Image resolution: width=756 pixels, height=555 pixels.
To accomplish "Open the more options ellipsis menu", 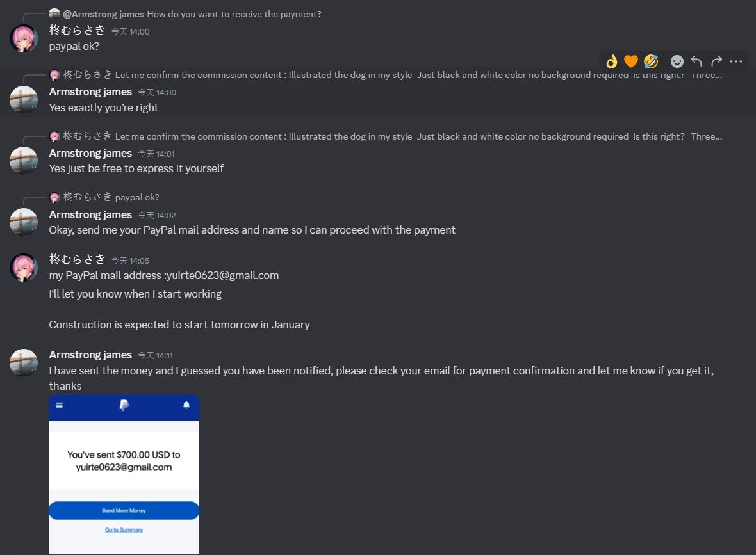I will [735, 61].
